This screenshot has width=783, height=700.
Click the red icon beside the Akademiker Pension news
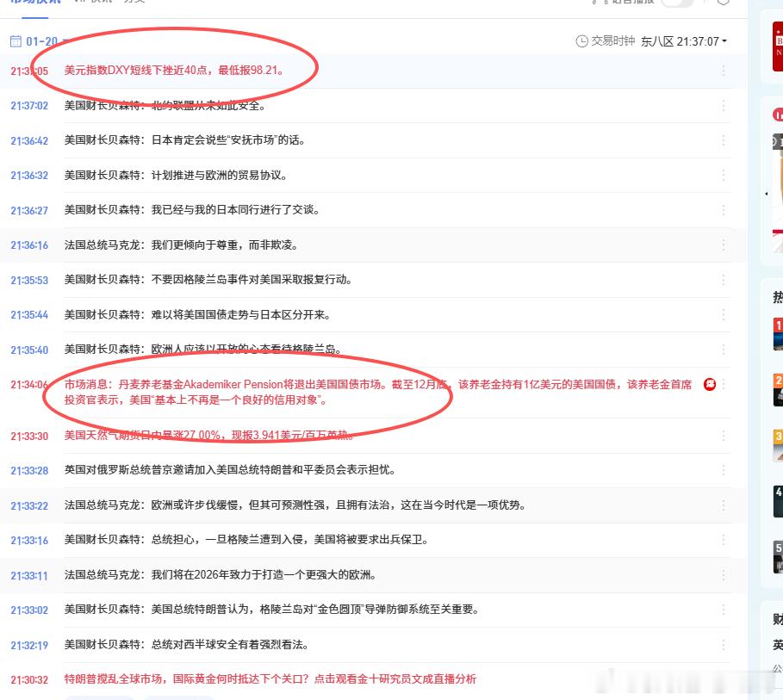(x=709, y=385)
